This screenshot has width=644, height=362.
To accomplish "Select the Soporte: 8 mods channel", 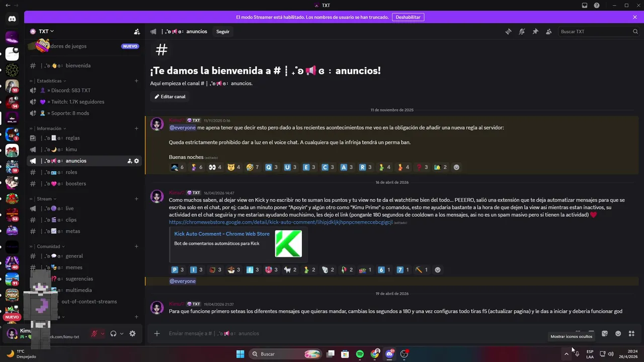I will tap(85, 113).
